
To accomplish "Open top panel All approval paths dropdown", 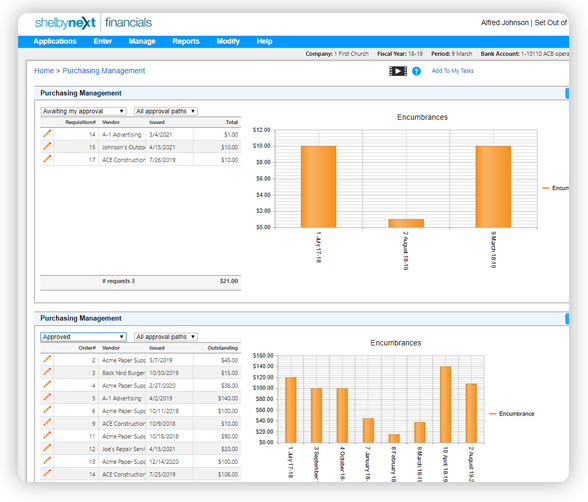I will 166,111.
